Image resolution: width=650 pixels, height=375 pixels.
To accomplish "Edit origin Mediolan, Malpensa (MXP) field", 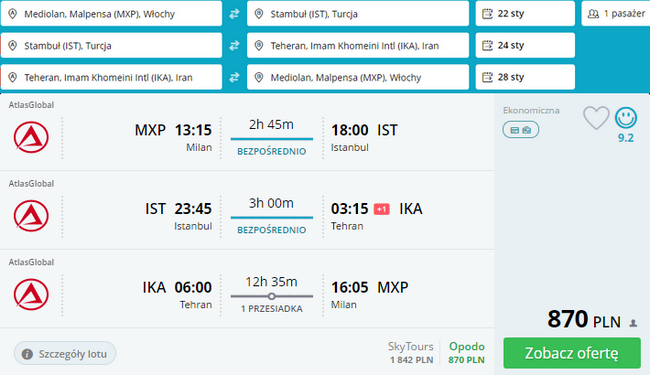I will point(112,14).
